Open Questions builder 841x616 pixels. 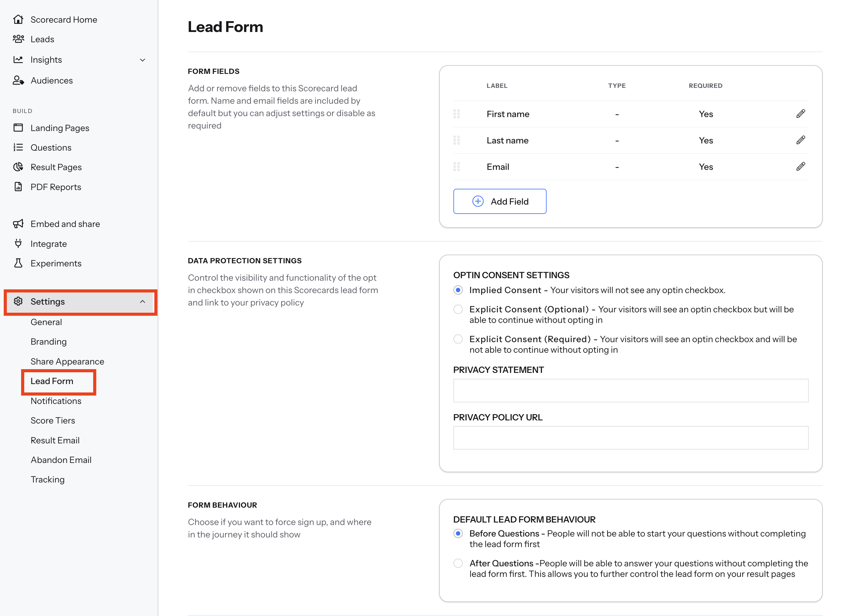click(x=51, y=148)
